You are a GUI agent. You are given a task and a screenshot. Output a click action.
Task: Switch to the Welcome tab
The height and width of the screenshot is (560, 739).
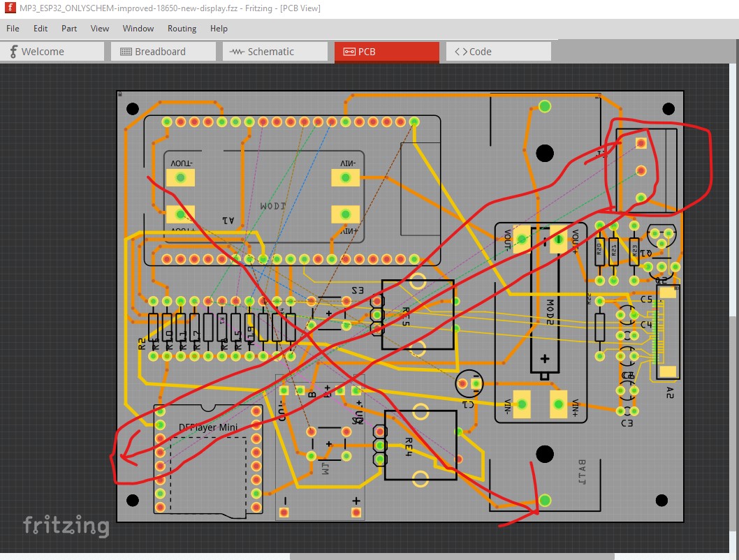tap(52, 52)
